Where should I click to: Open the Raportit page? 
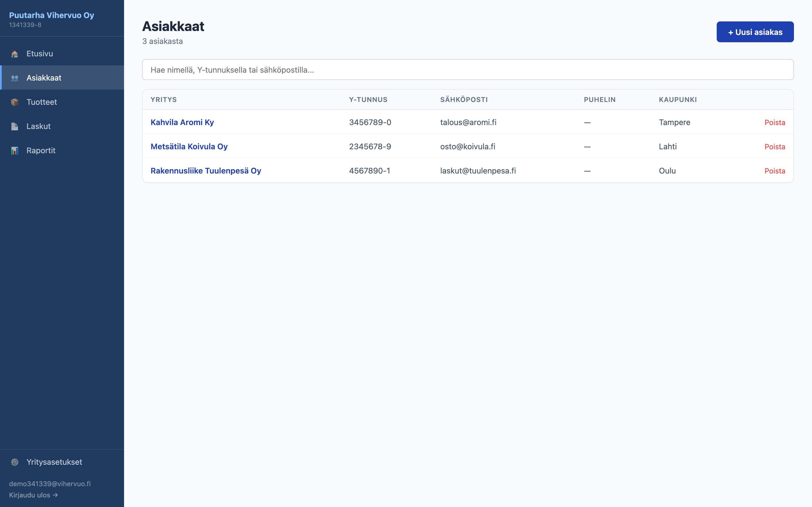62,151
